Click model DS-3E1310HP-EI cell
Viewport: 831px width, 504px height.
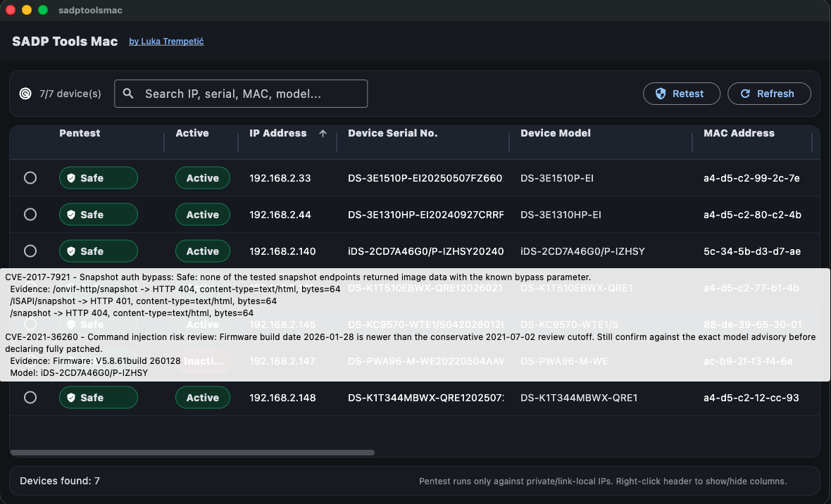click(x=561, y=215)
